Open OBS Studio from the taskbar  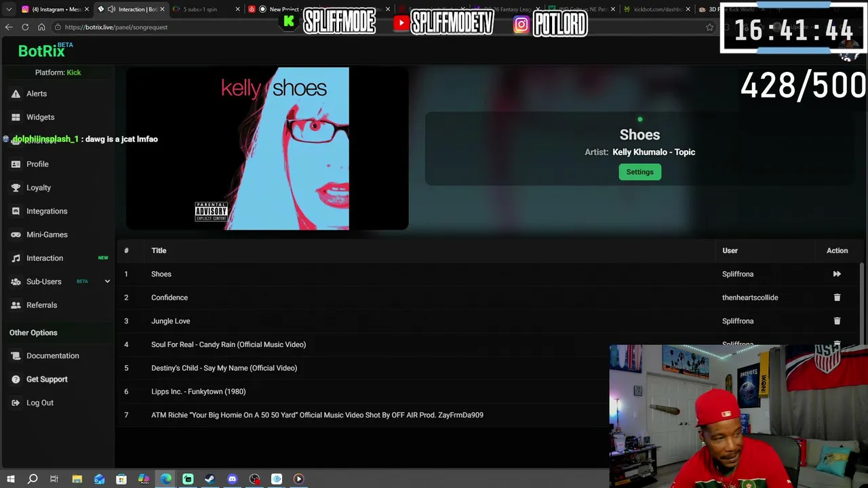[x=254, y=479]
